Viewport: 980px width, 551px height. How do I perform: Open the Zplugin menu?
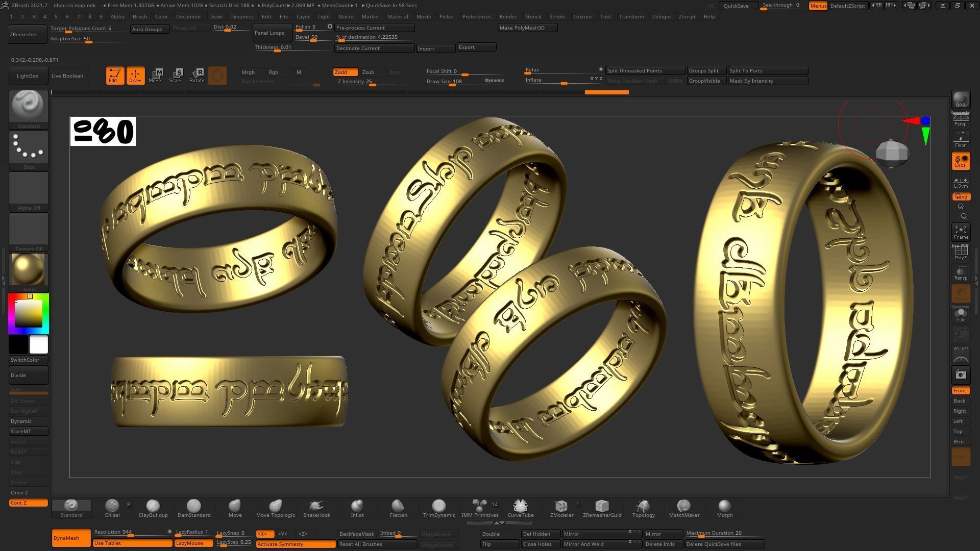pos(661,16)
